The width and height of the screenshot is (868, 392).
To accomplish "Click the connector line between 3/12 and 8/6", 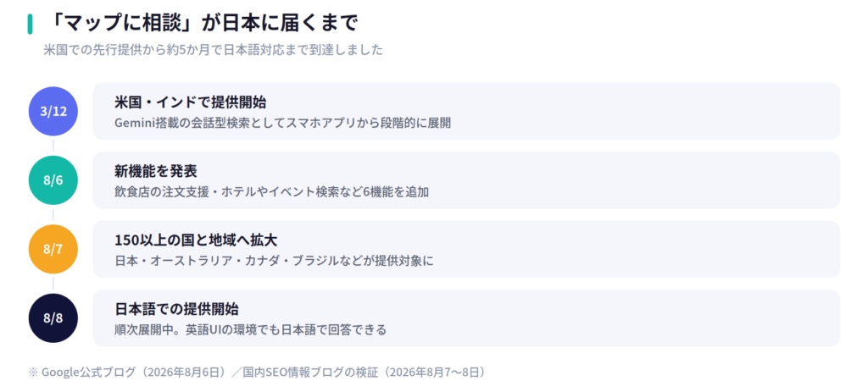I will [53, 146].
